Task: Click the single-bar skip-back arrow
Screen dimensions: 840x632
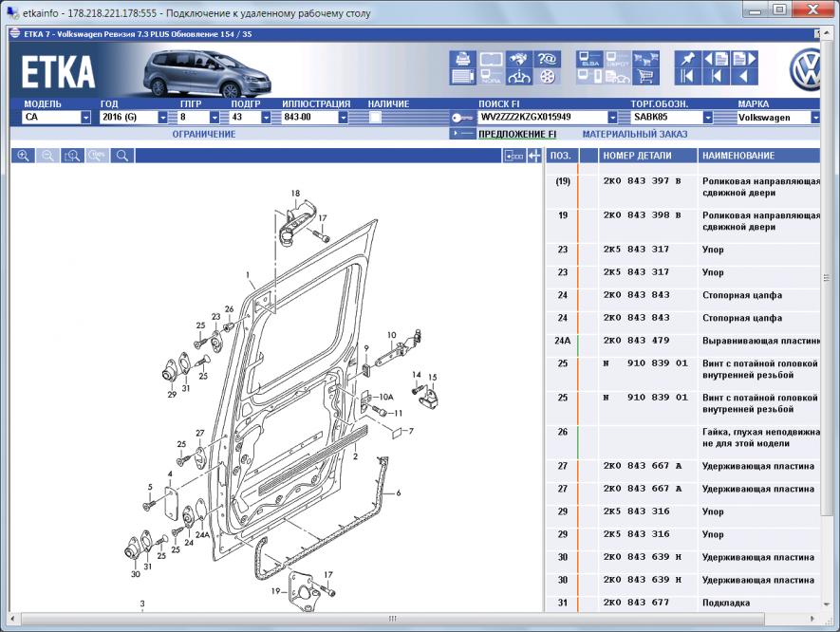Action: click(x=716, y=77)
